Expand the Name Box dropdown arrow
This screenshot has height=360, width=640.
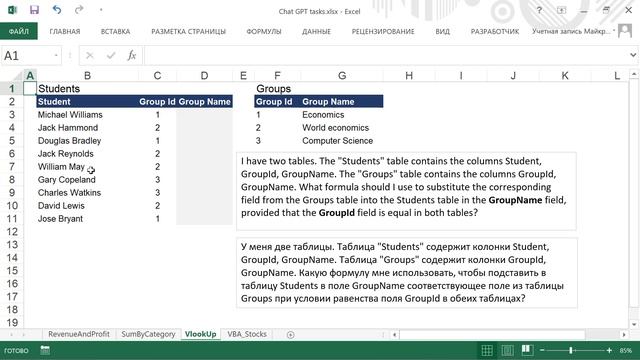coord(56,56)
